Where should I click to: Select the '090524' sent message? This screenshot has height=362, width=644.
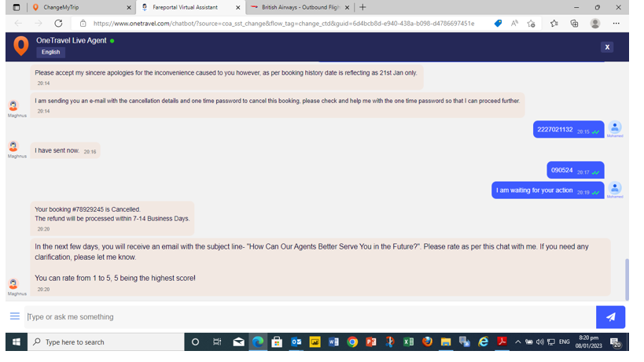point(576,170)
